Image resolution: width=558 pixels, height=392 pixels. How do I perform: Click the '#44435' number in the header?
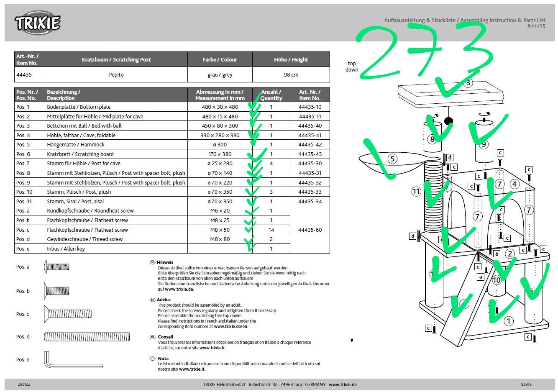(536, 26)
